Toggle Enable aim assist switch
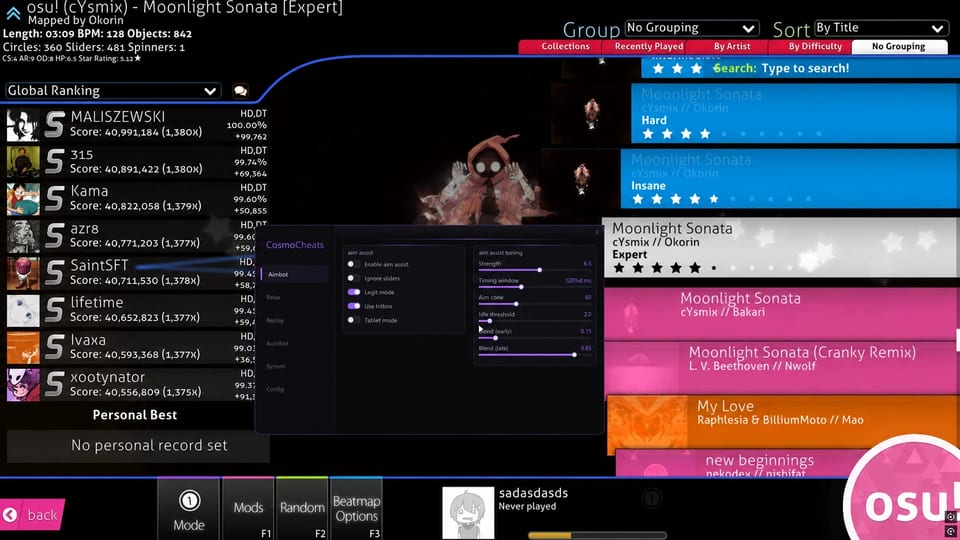960x540 pixels. point(353,264)
